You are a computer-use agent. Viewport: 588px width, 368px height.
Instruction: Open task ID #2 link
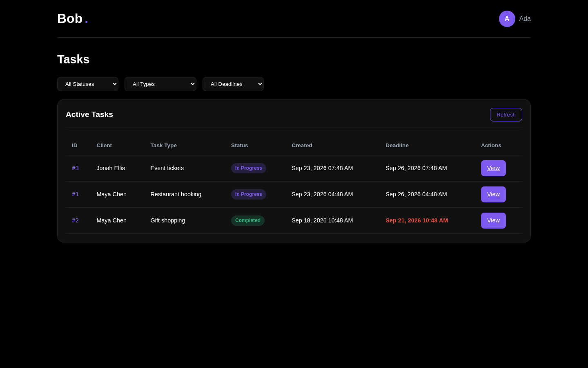[x=76, y=220]
